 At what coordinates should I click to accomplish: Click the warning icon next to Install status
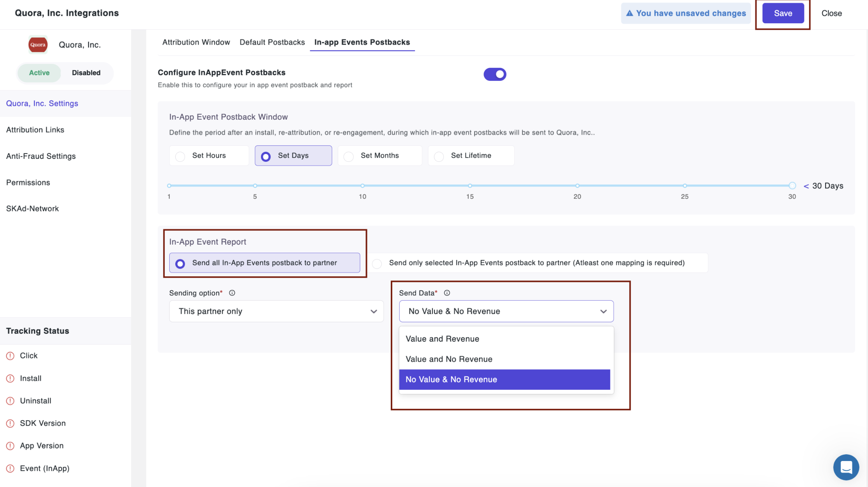11,378
